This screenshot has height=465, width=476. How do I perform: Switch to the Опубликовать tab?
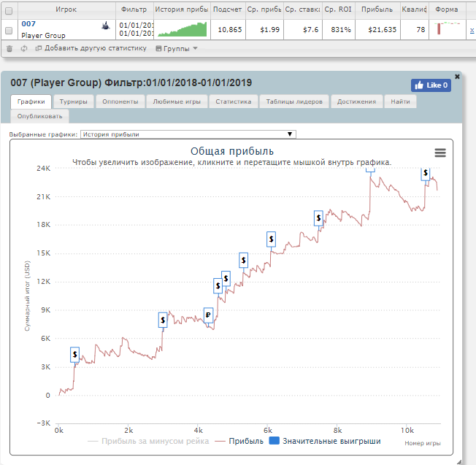(x=39, y=116)
